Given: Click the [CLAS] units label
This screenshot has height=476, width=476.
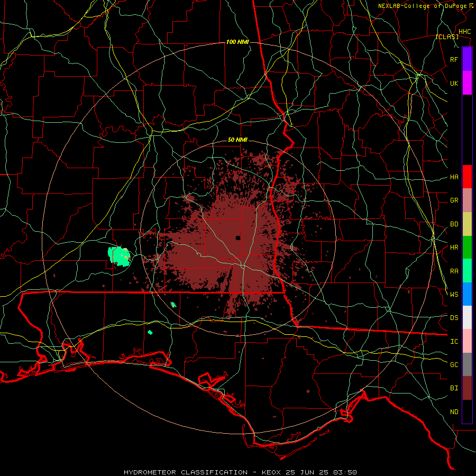Looking at the screenshot, I should click(447, 37).
